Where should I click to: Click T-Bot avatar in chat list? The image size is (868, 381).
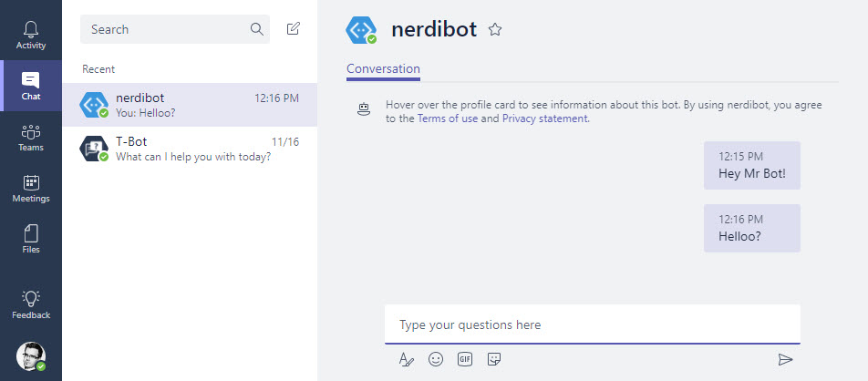94,149
